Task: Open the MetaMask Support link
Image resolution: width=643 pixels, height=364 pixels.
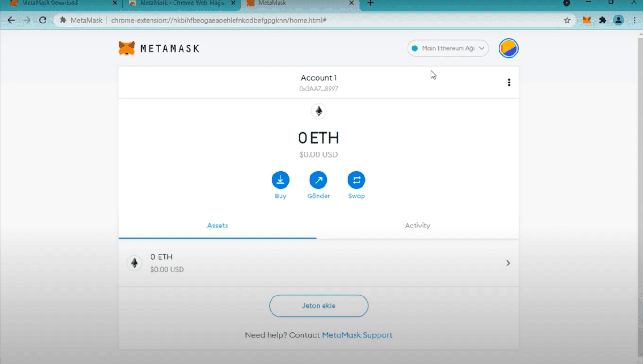Action: [357, 335]
